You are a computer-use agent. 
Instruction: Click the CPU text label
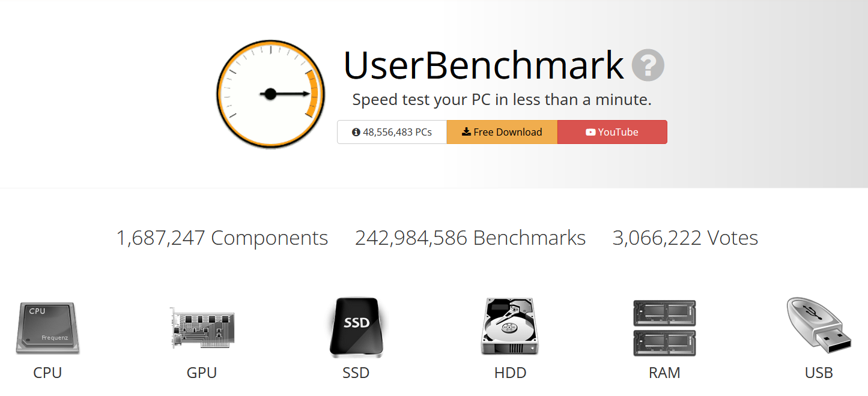(47, 373)
